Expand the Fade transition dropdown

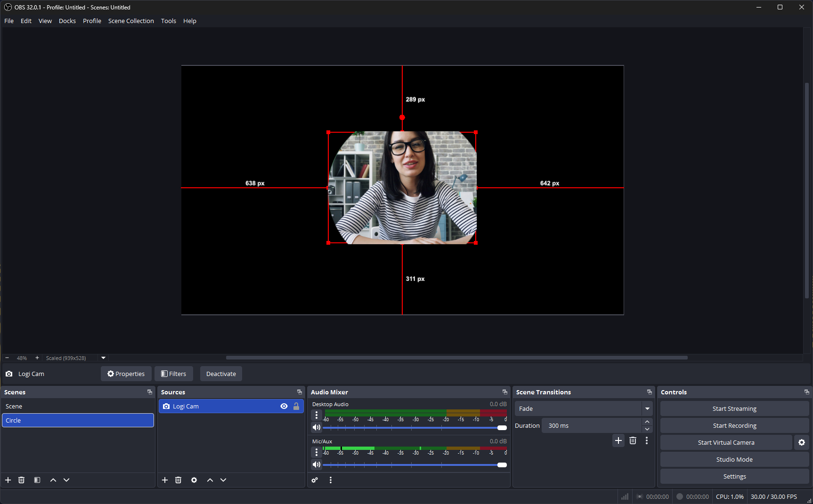pyautogui.click(x=647, y=408)
